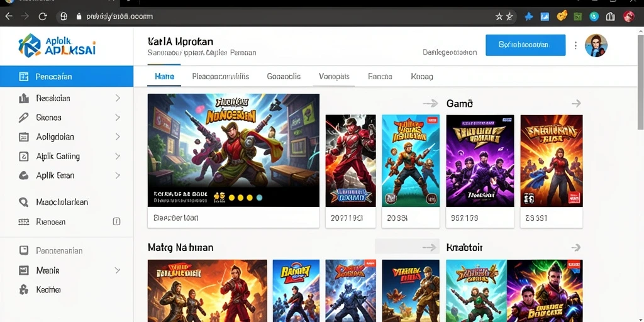The image size is (644, 322).
Task: Click the Pencarian sidebar icon
Action: point(24,76)
